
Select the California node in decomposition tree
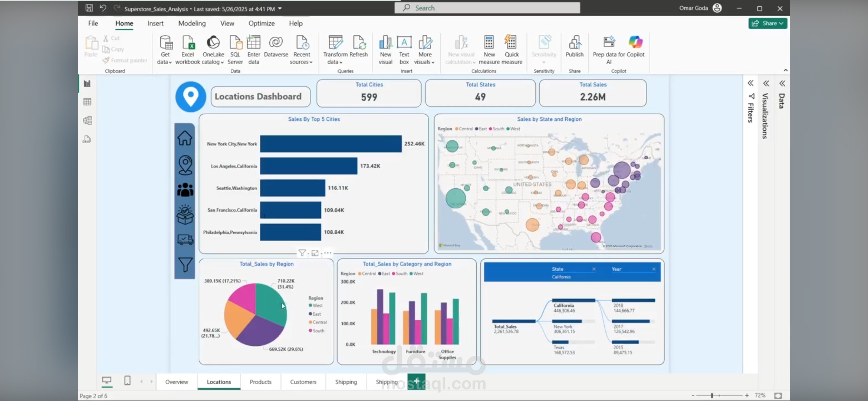click(x=573, y=306)
